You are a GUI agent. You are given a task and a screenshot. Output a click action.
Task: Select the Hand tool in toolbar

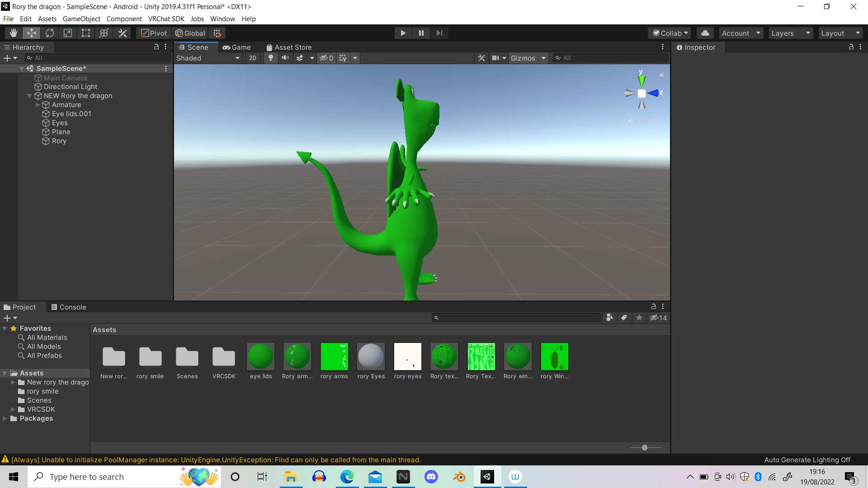(14, 33)
